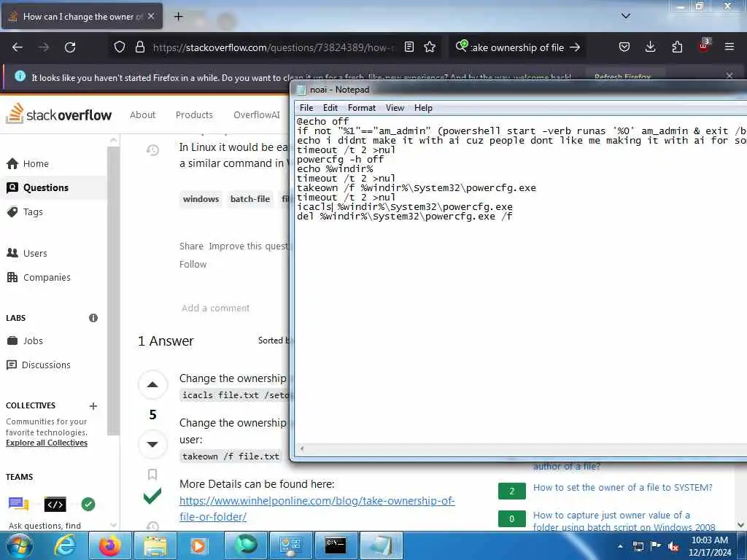The width and height of the screenshot is (747, 560).
Task: Open the Firefox hamburger application menu
Action: coord(729,47)
